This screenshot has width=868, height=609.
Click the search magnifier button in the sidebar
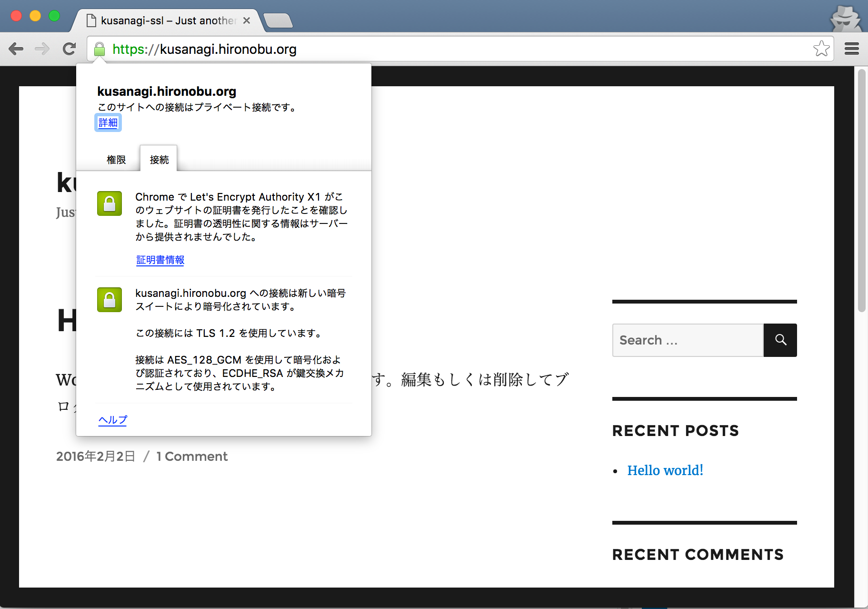click(780, 340)
